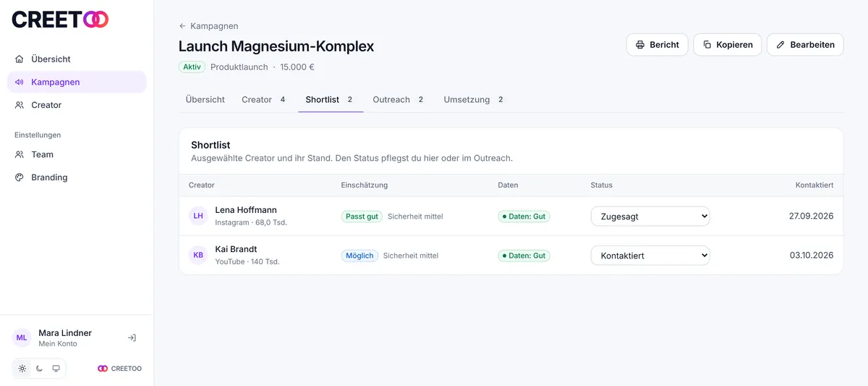
Task: Click the Lena Hoffmann name
Action: pos(246,210)
